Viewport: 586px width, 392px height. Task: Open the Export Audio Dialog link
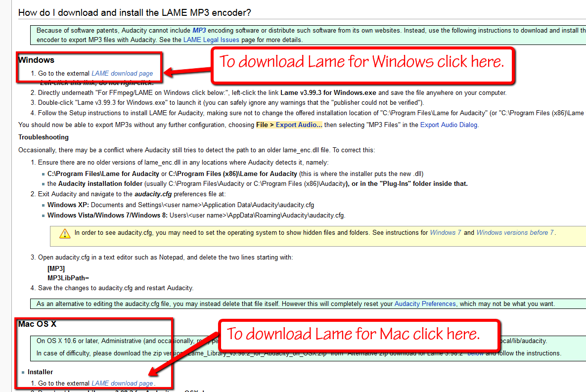coord(449,125)
